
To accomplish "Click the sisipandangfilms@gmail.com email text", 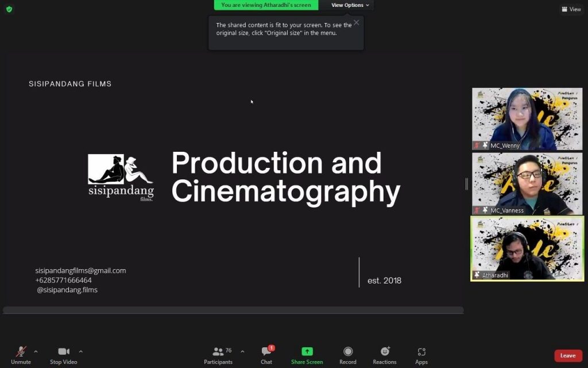I will click(x=80, y=270).
